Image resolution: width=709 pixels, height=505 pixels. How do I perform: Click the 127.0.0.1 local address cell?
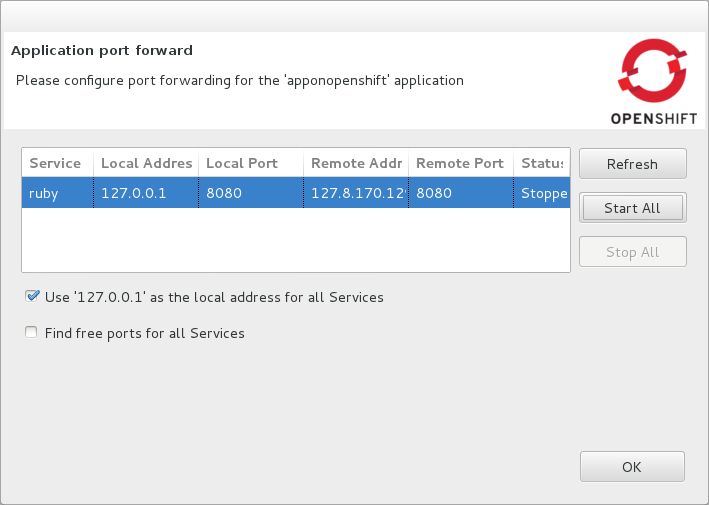pos(145,193)
